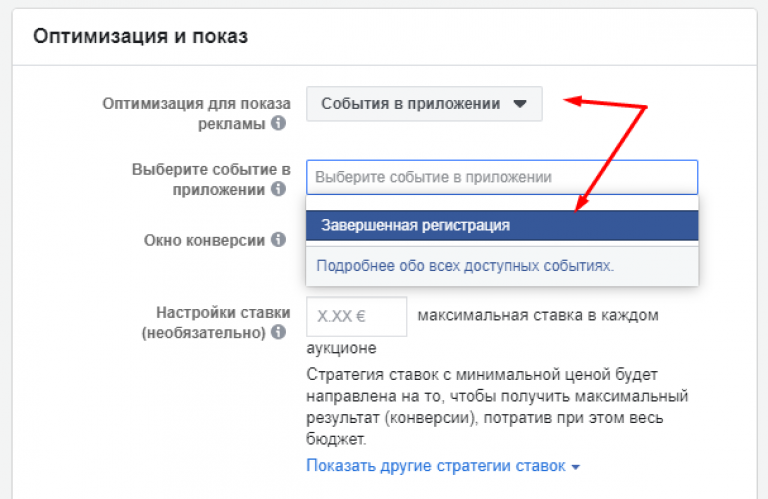This screenshot has width=768, height=499.
Task: Click the 'максимальная ставка в каждом' caption text
Action: pyautogui.click(x=538, y=315)
